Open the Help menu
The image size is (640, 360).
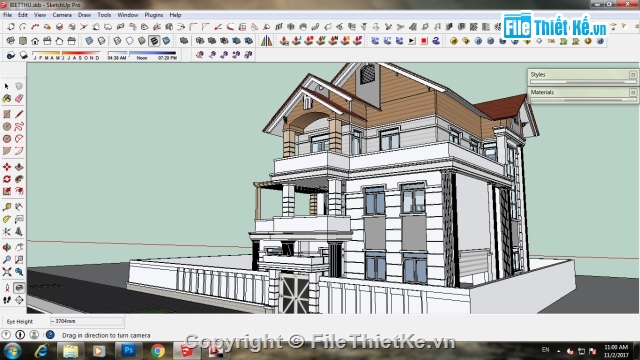175,15
